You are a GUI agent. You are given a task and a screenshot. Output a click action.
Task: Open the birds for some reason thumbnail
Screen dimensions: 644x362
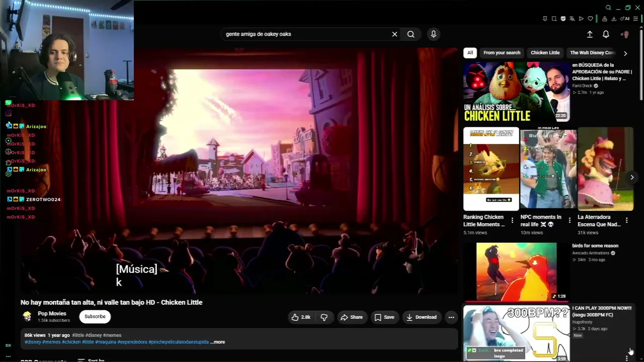[516, 271]
